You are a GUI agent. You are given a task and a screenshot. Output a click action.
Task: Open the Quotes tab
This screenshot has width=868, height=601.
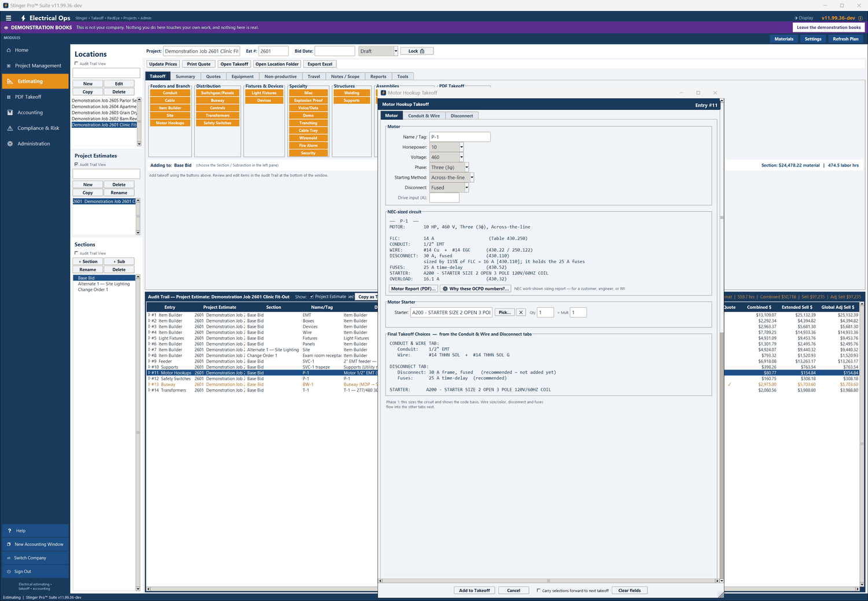214,76
